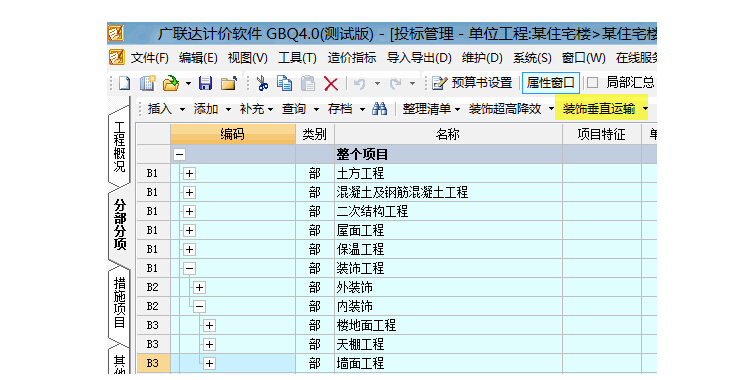The width and height of the screenshot is (747, 380).
Task: Click the folder icon next to Save
Action: click(229, 83)
